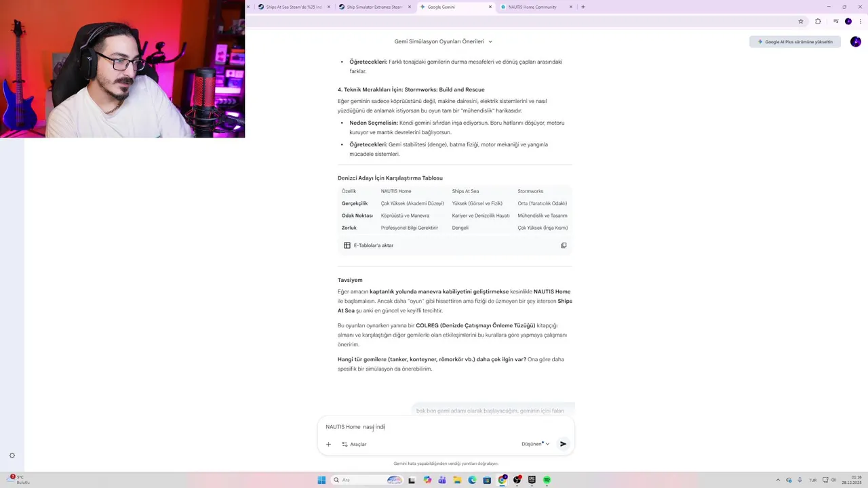Click the Tavsiyem heading
The height and width of the screenshot is (488, 868).
[x=350, y=280]
